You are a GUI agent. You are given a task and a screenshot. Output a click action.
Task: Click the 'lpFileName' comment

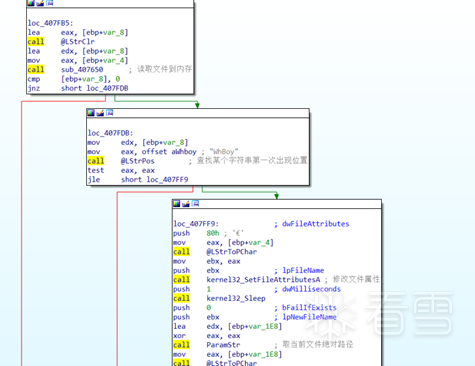click(x=303, y=270)
